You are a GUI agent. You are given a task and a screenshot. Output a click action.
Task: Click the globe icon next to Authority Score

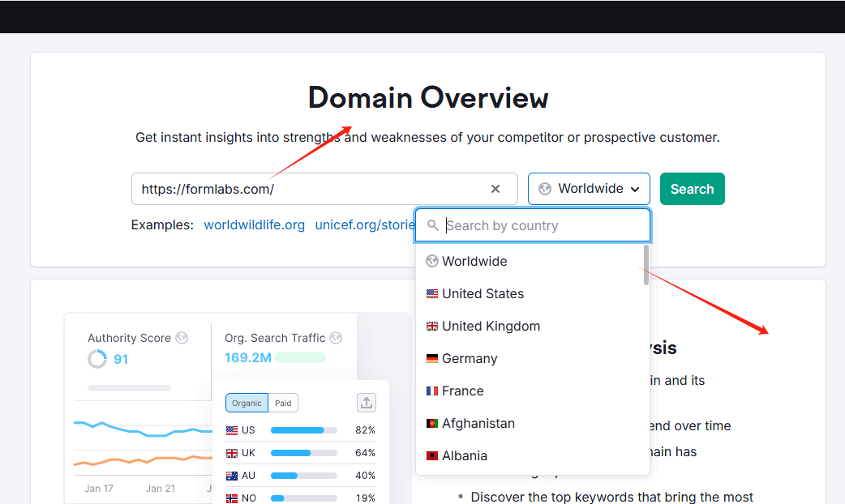(182, 338)
